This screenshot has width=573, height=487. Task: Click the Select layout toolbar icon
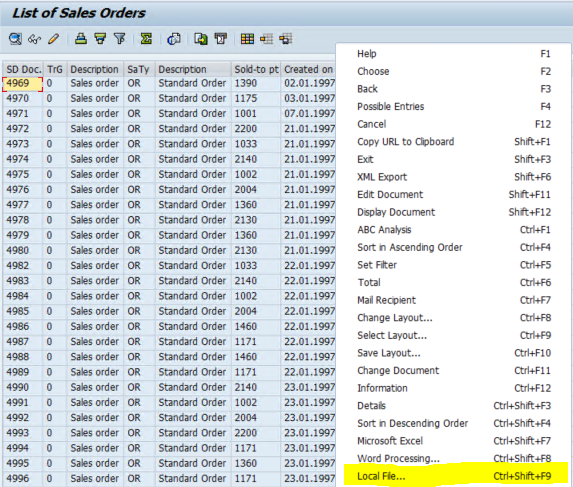point(266,39)
